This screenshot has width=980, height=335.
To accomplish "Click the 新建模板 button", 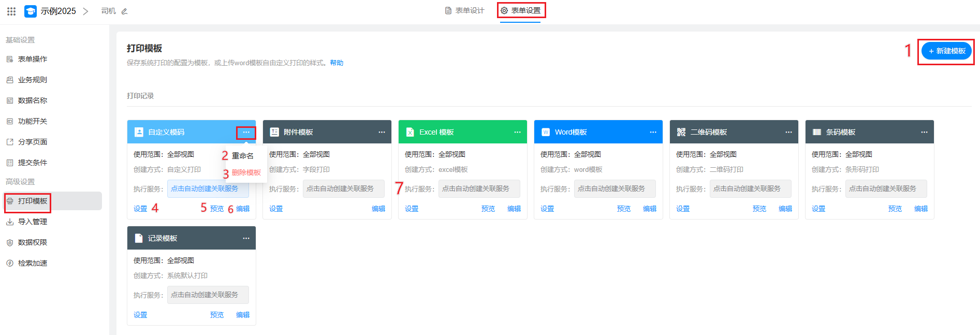I will [946, 51].
